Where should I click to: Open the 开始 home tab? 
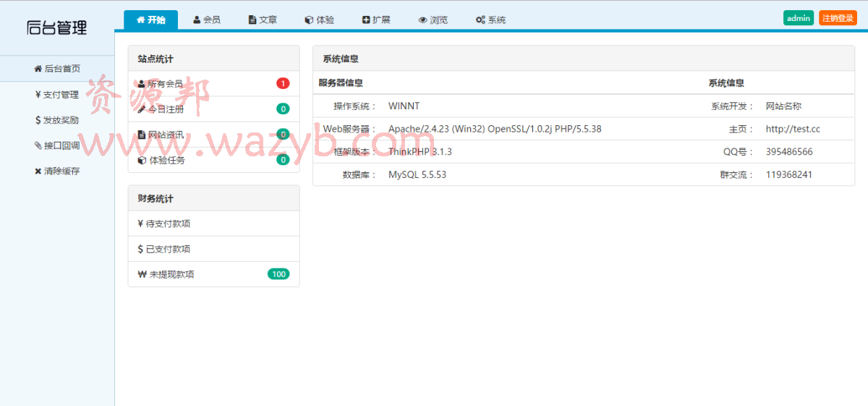pyautogui.click(x=150, y=20)
